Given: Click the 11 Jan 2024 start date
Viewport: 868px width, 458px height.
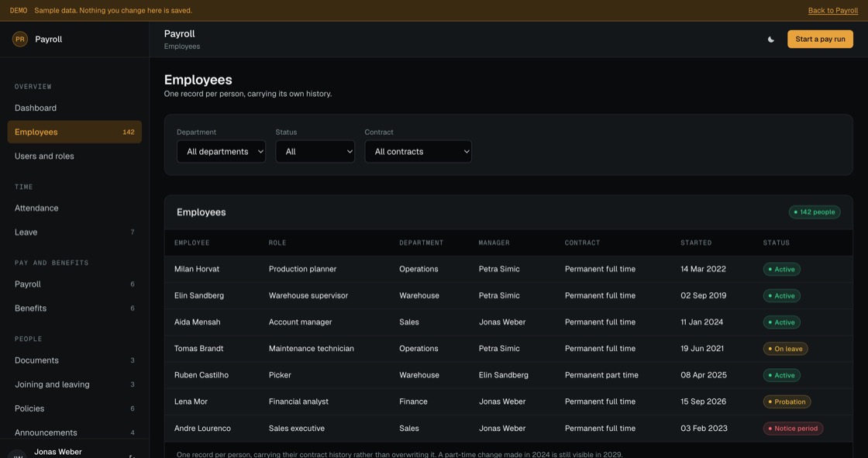Looking at the screenshot, I should pos(701,322).
